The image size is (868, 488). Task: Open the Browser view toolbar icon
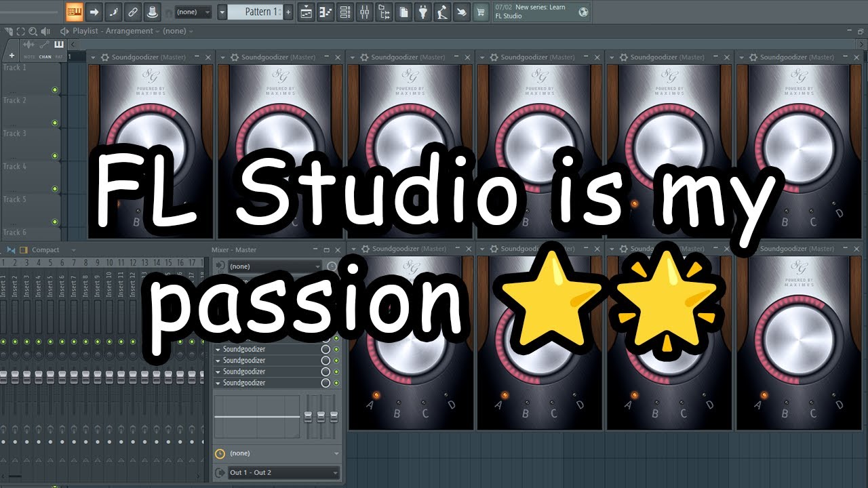(384, 12)
